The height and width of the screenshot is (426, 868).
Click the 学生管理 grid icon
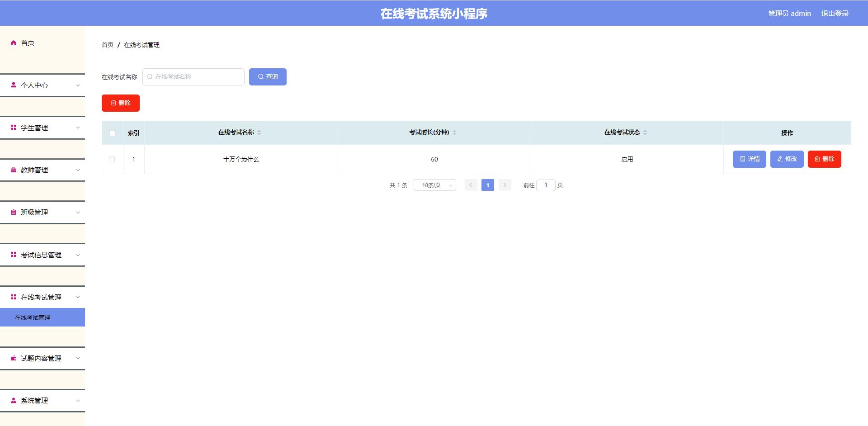point(13,128)
